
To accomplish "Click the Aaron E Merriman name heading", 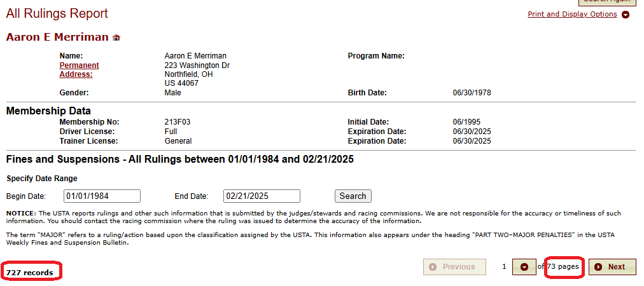I will click(57, 37).
